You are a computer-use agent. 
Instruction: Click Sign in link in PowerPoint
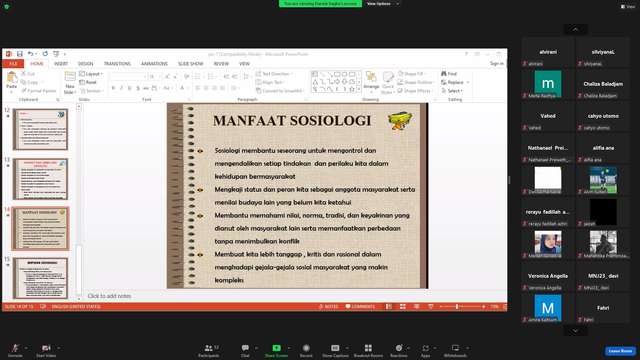pyautogui.click(x=497, y=64)
